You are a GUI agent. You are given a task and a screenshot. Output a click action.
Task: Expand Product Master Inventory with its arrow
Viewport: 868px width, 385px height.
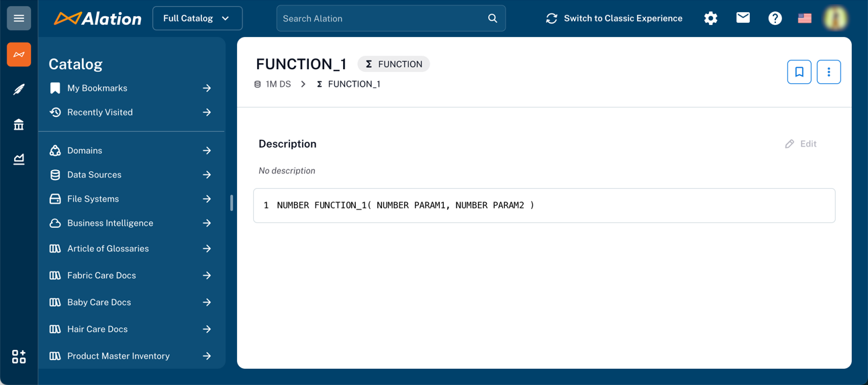point(207,356)
